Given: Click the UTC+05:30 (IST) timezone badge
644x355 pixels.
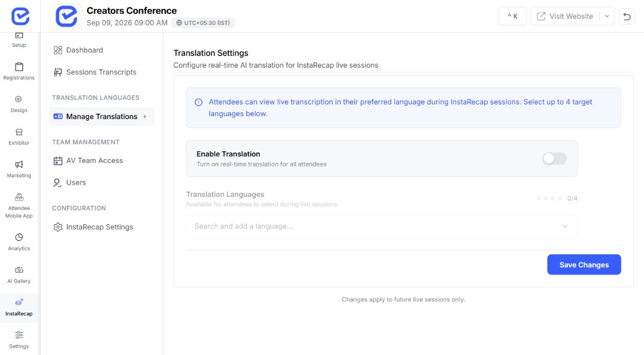Looking at the screenshot, I should pos(203,23).
